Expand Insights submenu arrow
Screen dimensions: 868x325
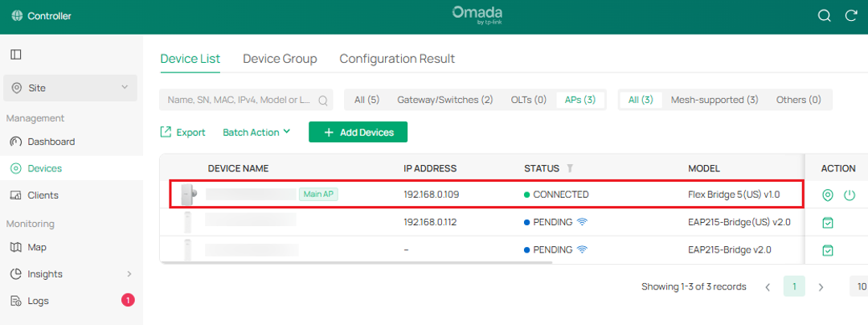click(129, 274)
